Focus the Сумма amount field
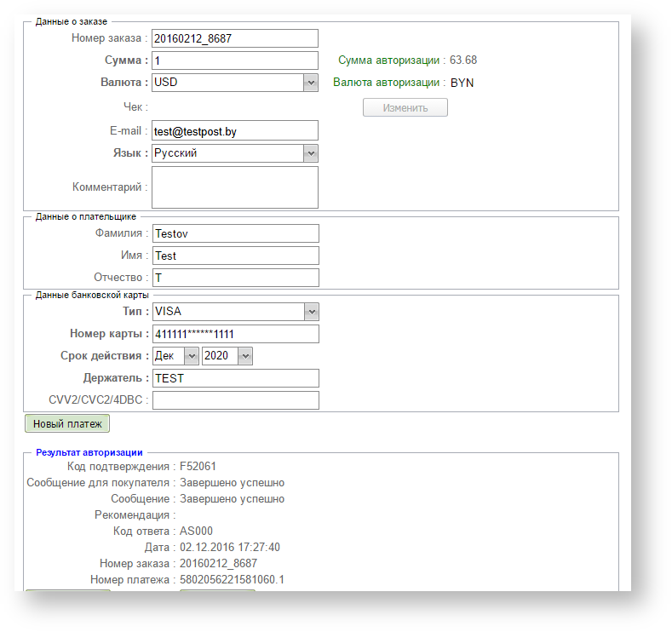 (234, 60)
